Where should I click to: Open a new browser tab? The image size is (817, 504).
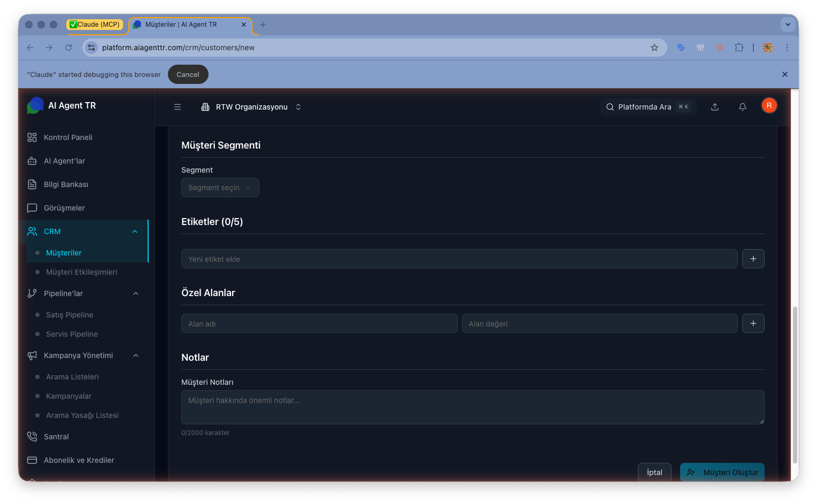(x=263, y=25)
